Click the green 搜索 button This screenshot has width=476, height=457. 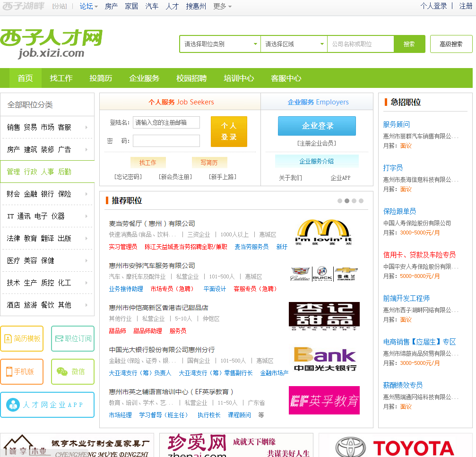click(x=409, y=44)
